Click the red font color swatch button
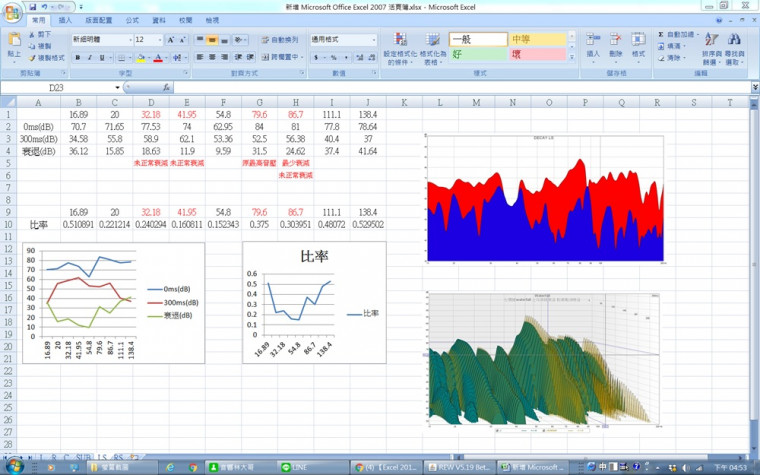This screenshot has height=475, width=760. pyautogui.click(x=157, y=58)
